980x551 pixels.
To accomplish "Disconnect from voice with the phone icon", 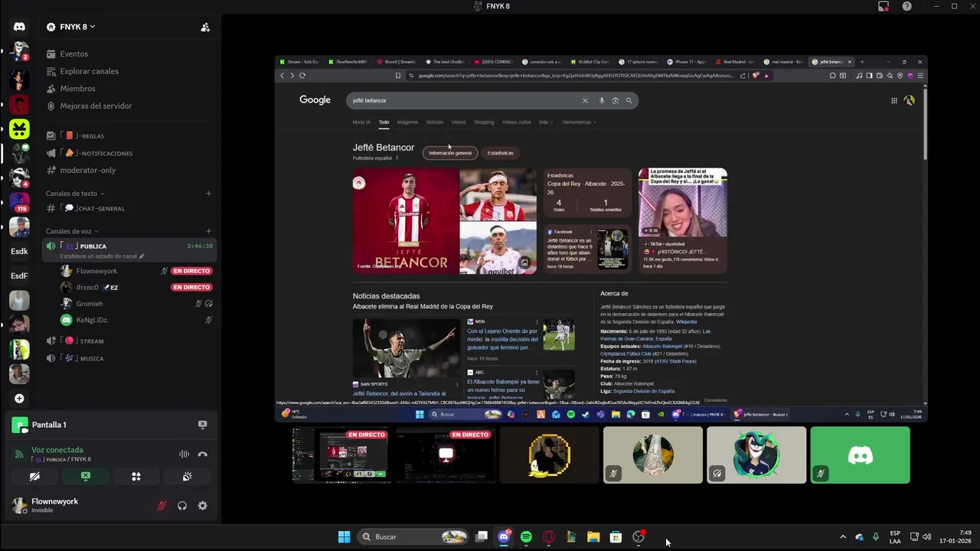I will (202, 454).
